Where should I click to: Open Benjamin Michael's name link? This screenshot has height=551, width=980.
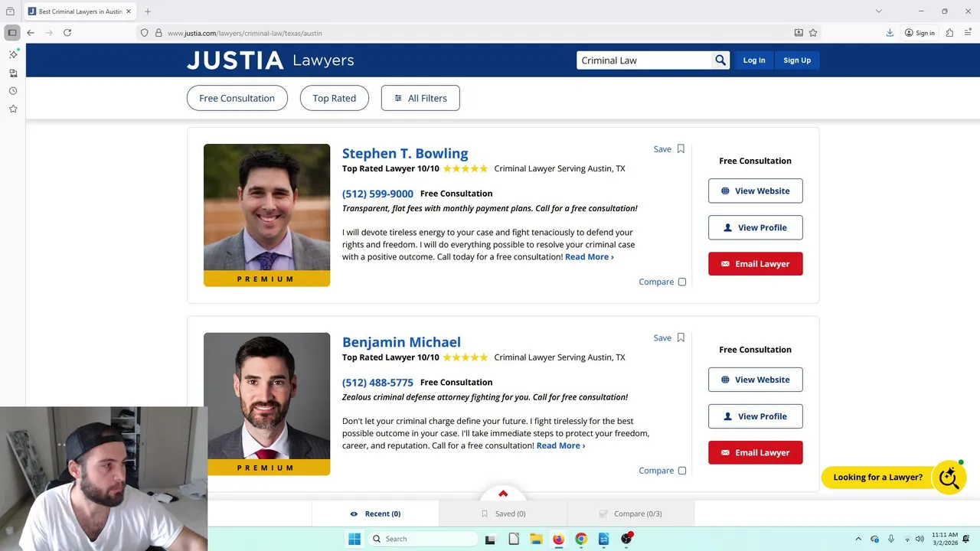click(401, 342)
